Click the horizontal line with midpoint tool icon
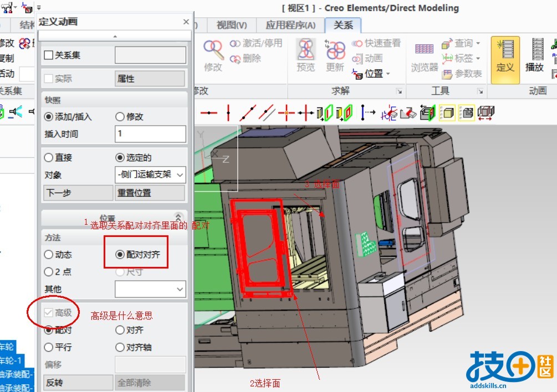The image size is (557, 392). coord(208,113)
